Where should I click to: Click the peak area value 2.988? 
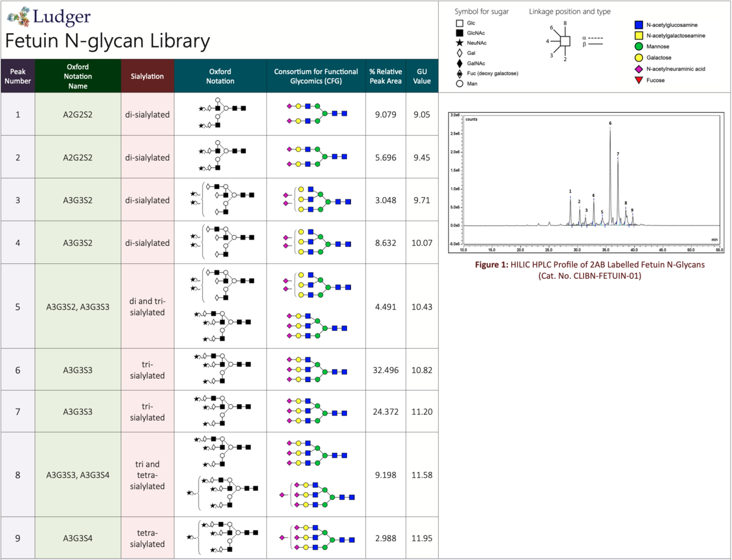(x=386, y=538)
